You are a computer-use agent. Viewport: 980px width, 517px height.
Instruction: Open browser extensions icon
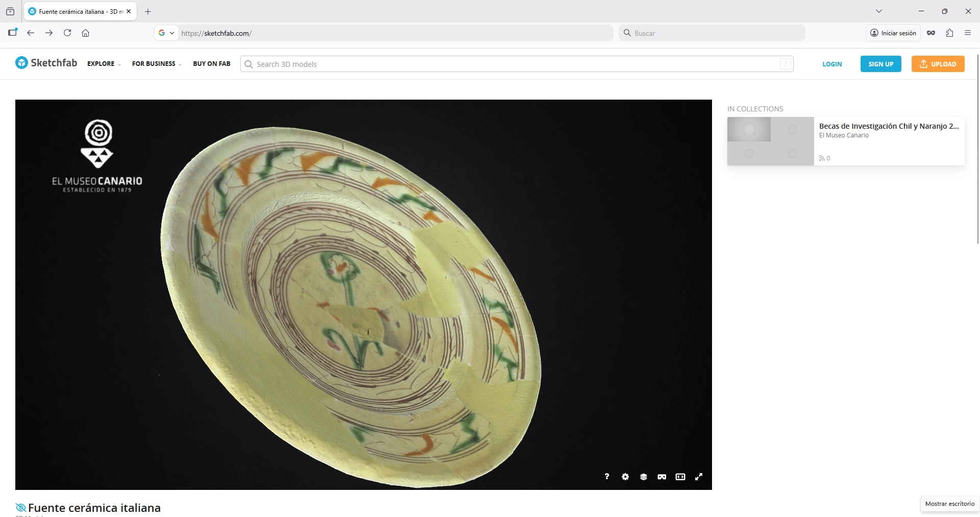click(949, 33)
